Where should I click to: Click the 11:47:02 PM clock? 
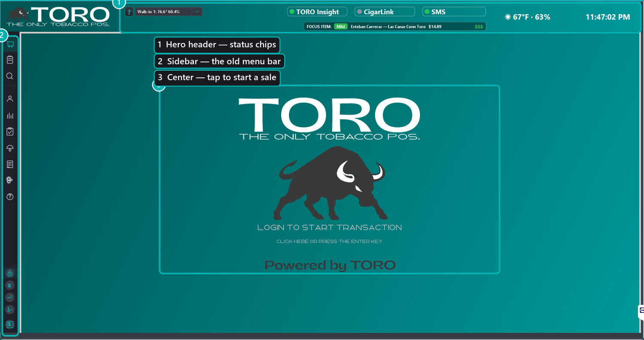pos(608,17)
